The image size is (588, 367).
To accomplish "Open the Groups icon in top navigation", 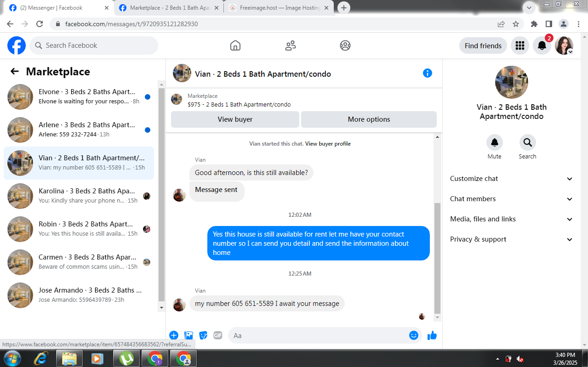I will coord(345,45).
